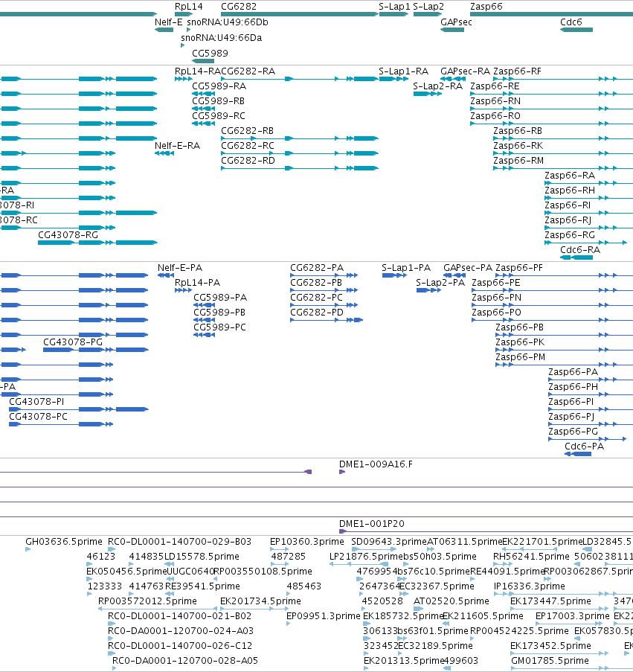Select transcript Zasp66-RN label

(495, 101)
